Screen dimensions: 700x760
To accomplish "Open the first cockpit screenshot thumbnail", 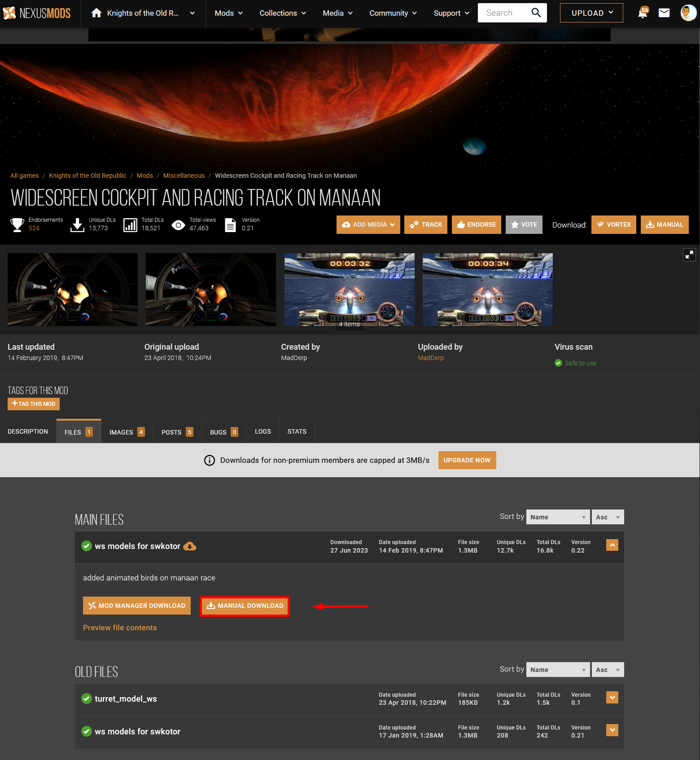I will [x=73, y=290].
